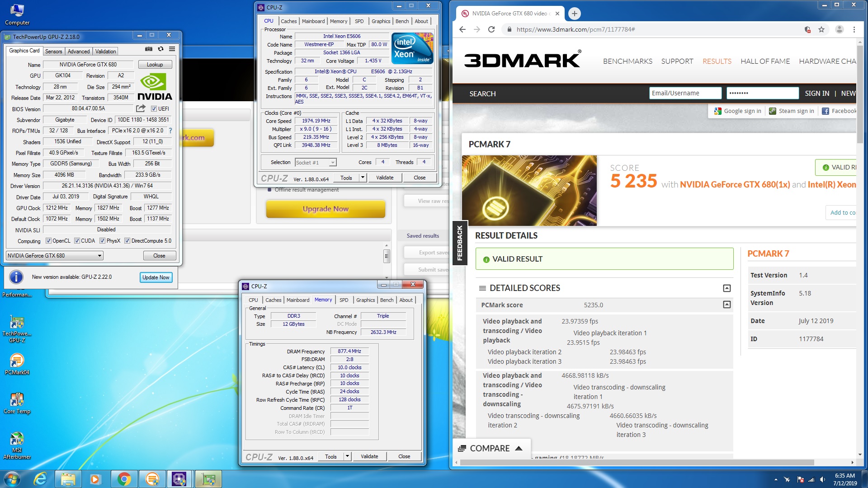The height and width of the screenshot is (488, 868).
Task: Click the Chrome back arrow
Action: (462, 29)
